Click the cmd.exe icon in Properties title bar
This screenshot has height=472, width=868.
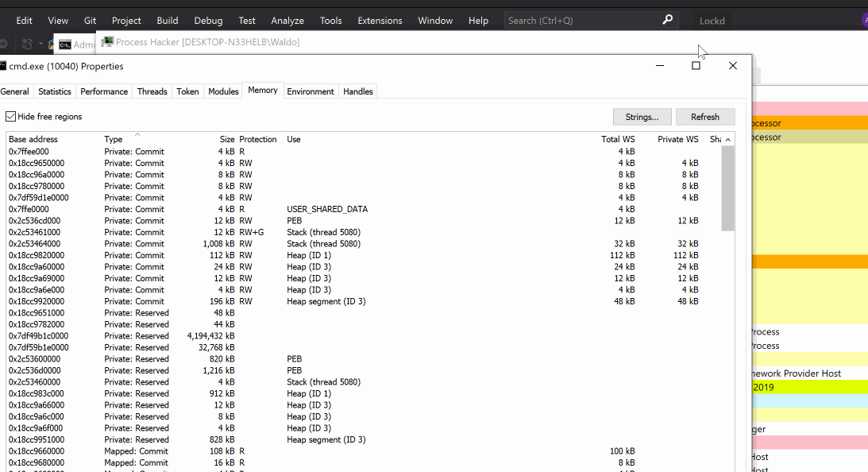pos(2,67)
